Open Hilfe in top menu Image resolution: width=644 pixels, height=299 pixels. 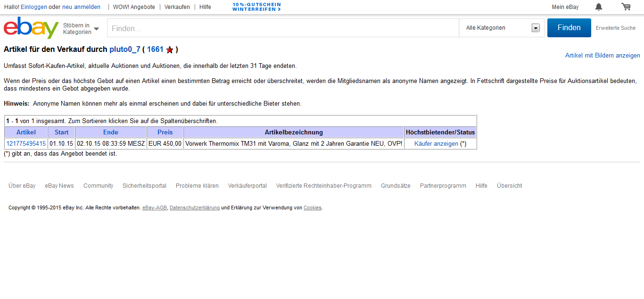[205, 7]
